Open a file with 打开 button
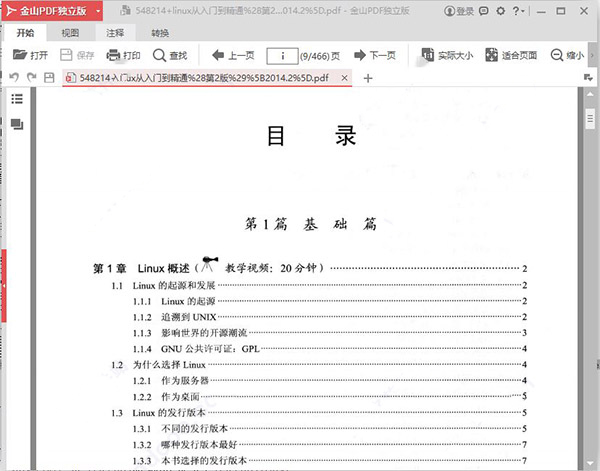Image resolution: width=600 pixels, height=471 pixels. coord(30,55)
